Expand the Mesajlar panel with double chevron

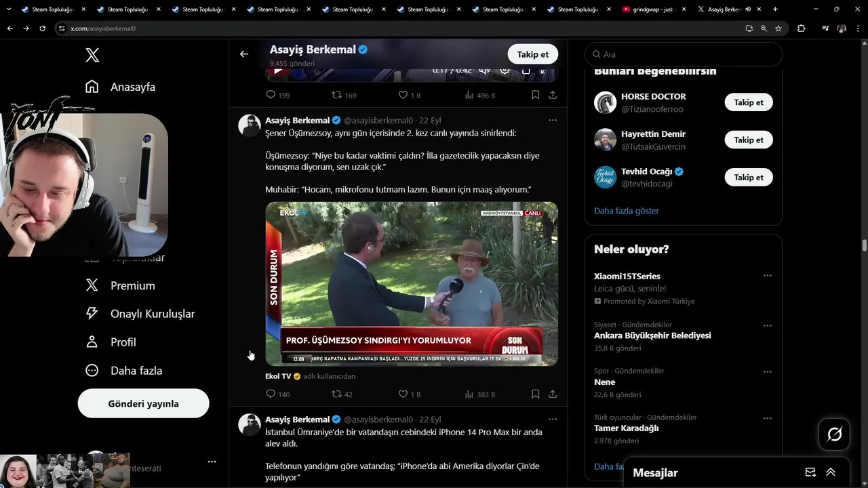(x=831, y=472)
